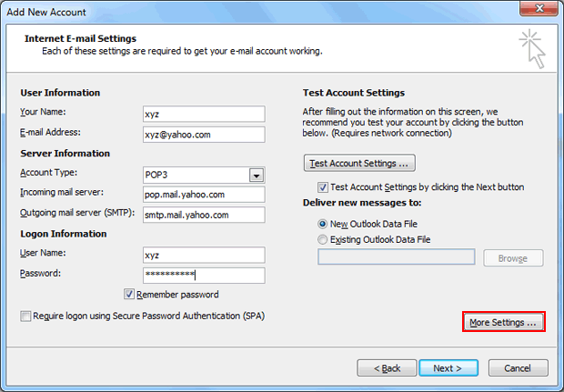
Task: Click the E-mail Address field showing xyz@yahoo.com
Action: pyautogui.click(x=204, y=135)
